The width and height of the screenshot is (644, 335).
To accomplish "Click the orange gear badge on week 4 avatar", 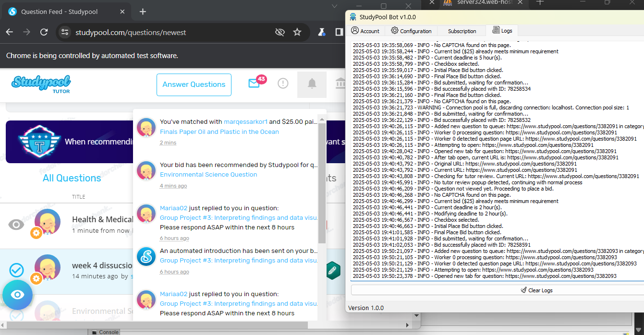I will (x=36, y=278).
